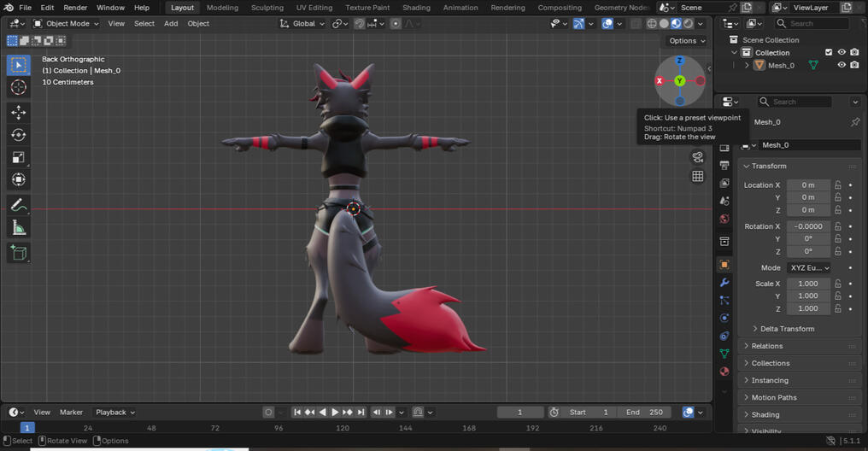Click the timeline Marker menu
The height and width of the screenshot is (451, 868).
(72, 413)
